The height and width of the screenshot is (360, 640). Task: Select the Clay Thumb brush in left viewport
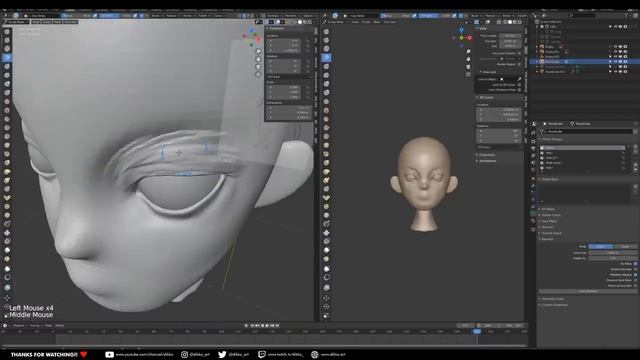[x=7, y=66]
